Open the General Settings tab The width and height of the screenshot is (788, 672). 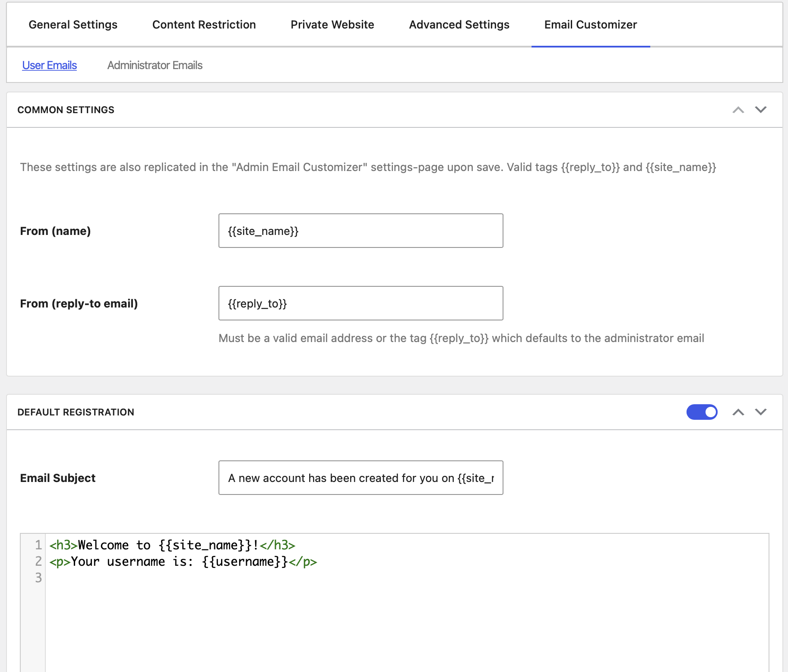[x=73, y=25]
